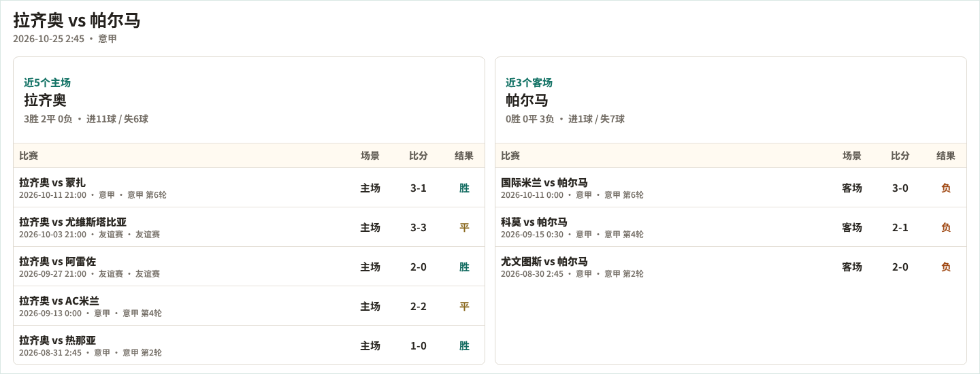
Task: Click the summary 3胜 2平 0负 进11球 / 失6球
Action: 86,119
